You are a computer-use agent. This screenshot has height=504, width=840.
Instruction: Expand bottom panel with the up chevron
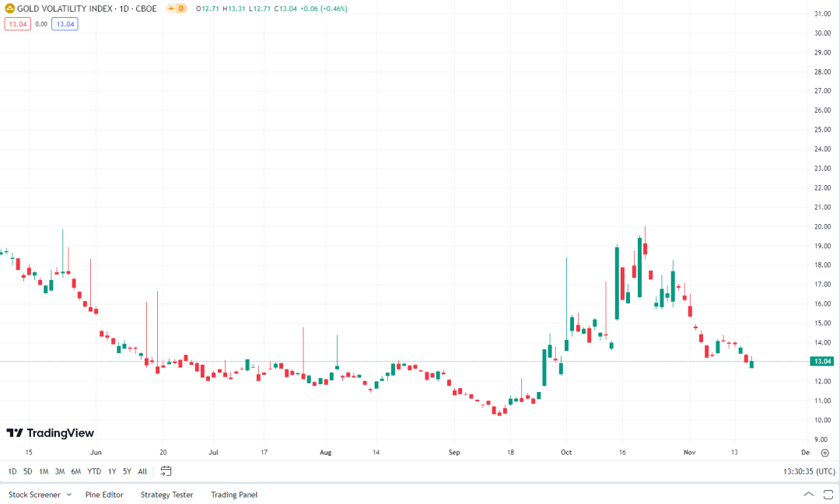coord(808,494)
